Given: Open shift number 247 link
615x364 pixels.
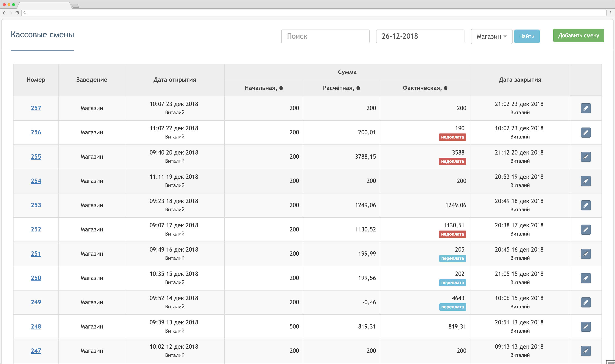Looking at the screenshot, I should (x=36, y=351).
